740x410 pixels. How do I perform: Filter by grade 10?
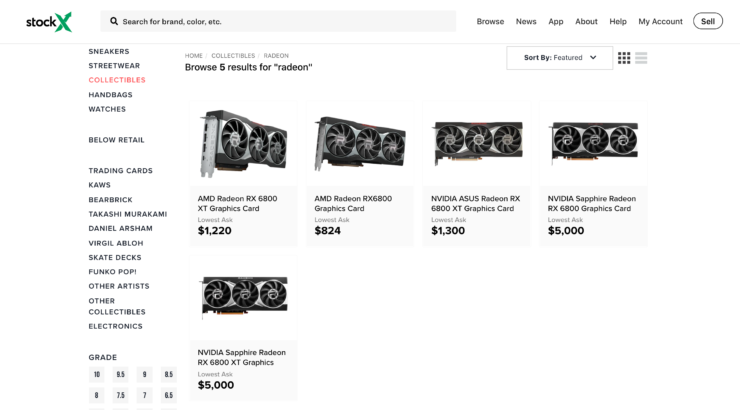97,374
